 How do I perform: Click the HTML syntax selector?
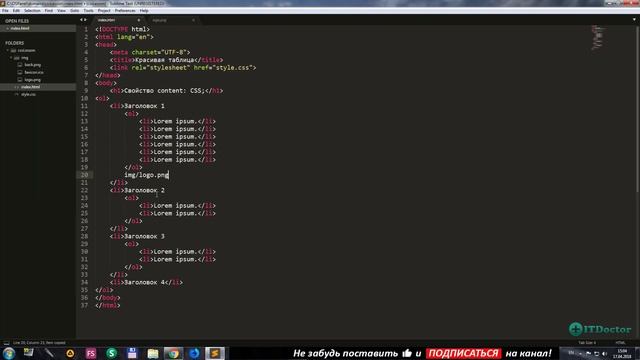pos(620,343)
